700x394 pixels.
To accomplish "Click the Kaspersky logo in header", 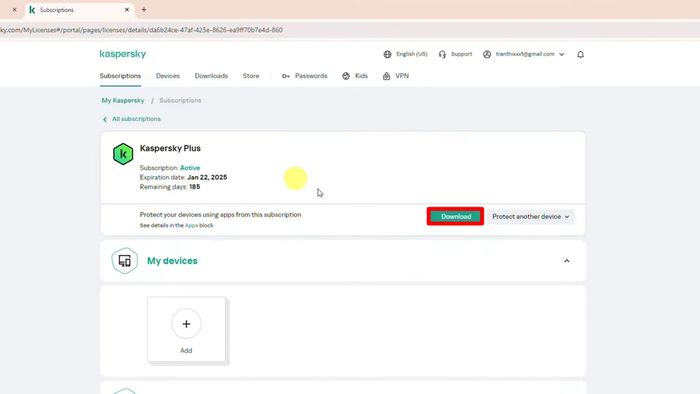I will point(123,54).
